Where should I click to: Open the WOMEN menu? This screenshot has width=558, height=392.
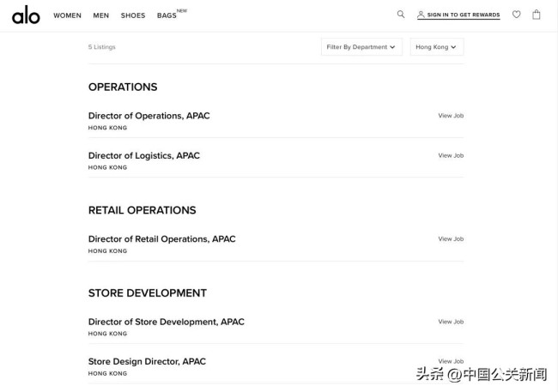[x=67, y=15]
